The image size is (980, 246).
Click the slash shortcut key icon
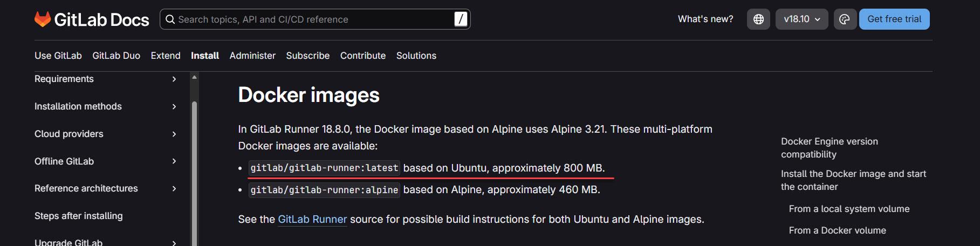point(460,19)
